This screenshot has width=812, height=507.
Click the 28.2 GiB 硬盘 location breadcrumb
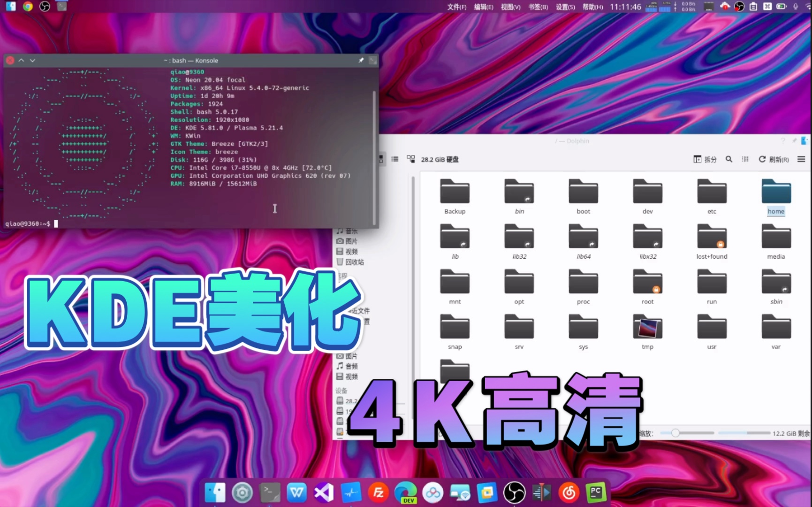pyautogui.click(x=440, y=159)
